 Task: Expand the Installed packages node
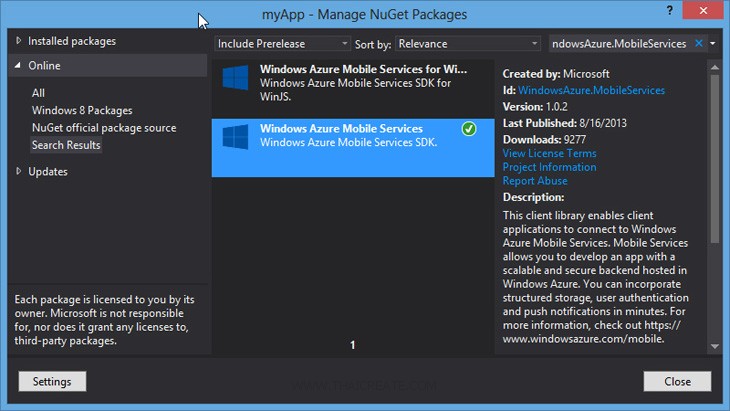coord(18,41)
